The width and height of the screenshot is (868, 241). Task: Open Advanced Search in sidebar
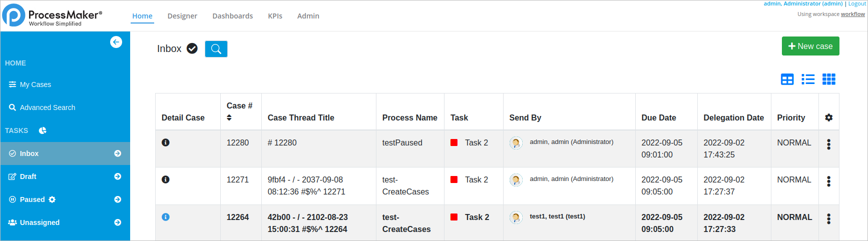[47, 107]
